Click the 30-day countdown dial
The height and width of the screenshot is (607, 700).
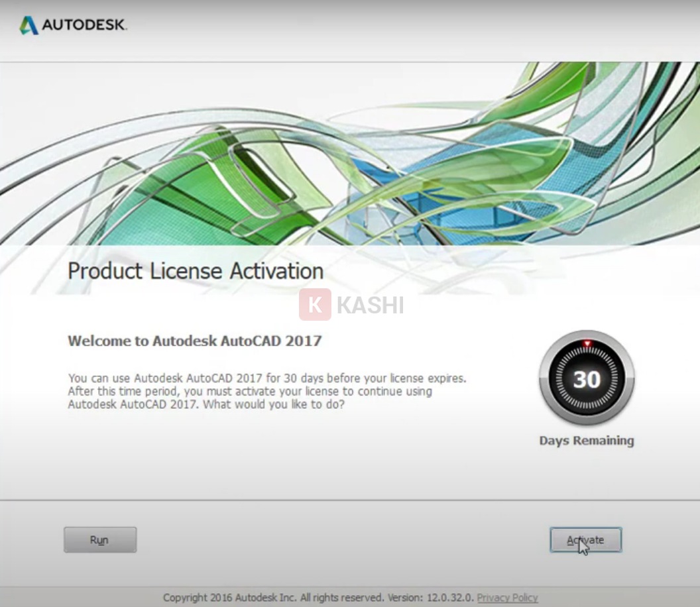click(586, 378)
